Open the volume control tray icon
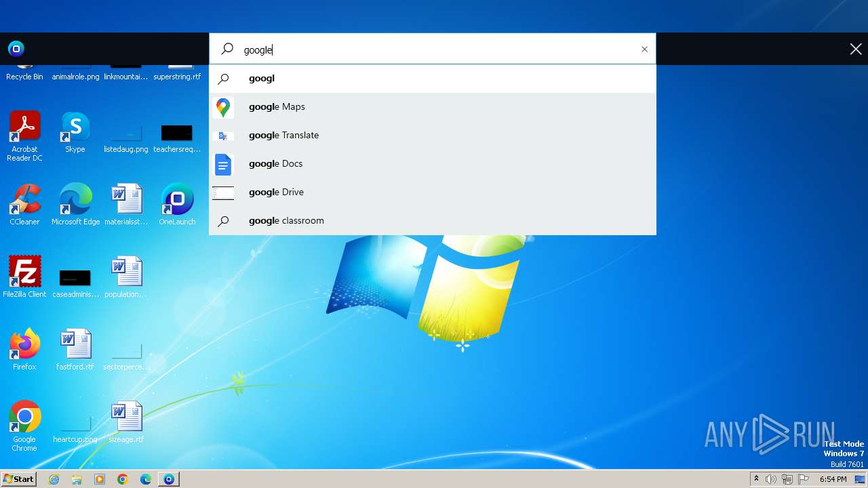Screen dimensions: 868x488 [x=771, y=479]
